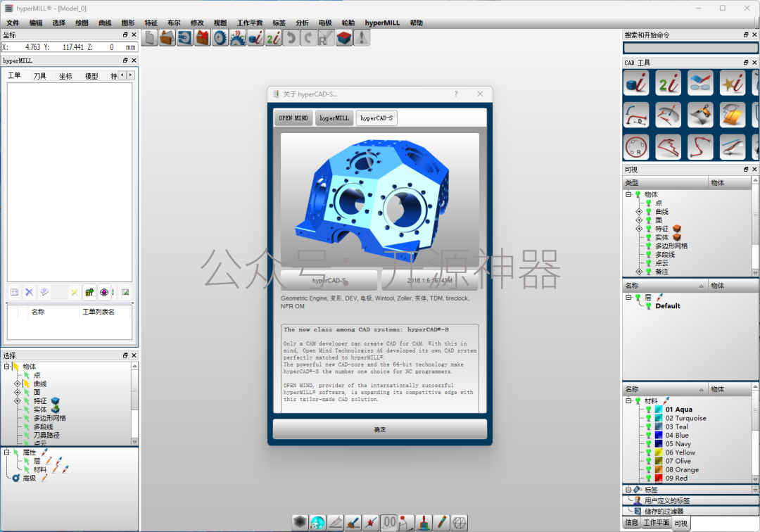Collapse the 材料 node in the materials tree

pyautogui.click(x=628, y=400)
